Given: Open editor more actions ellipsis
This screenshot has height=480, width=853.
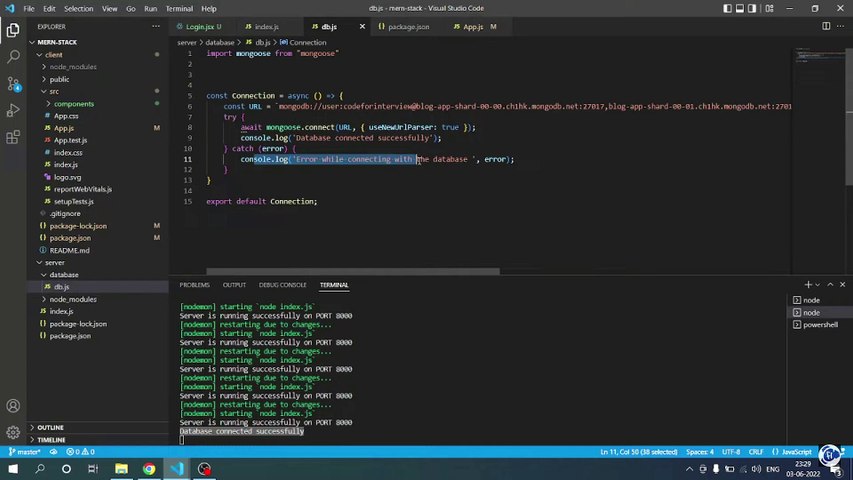Looking at the screenshot, I should (841, 26).
